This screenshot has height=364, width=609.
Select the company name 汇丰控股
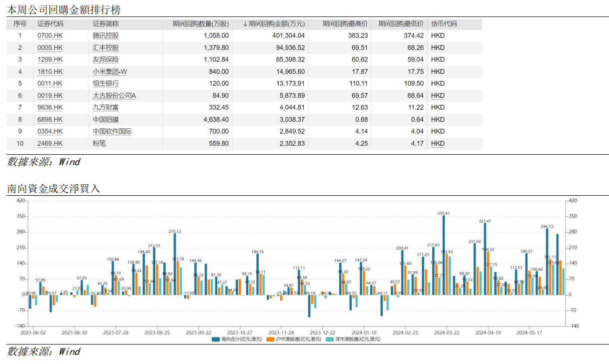[x=106, y=47]
